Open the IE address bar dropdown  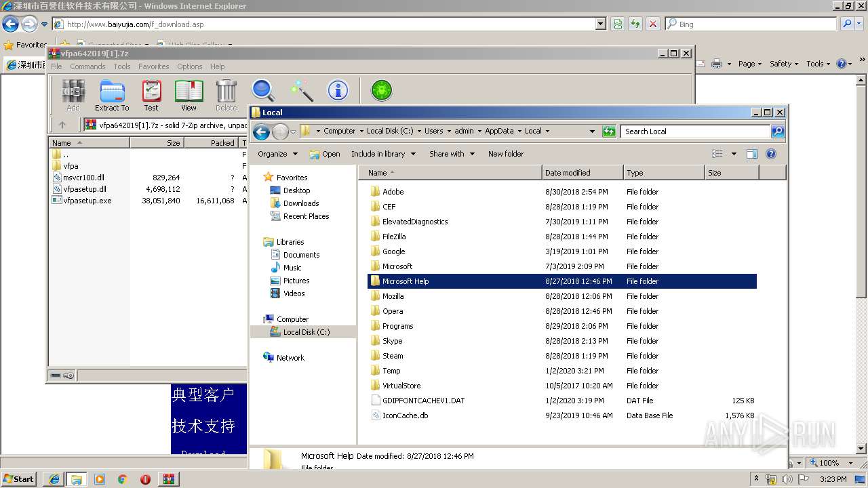point(601,24)
